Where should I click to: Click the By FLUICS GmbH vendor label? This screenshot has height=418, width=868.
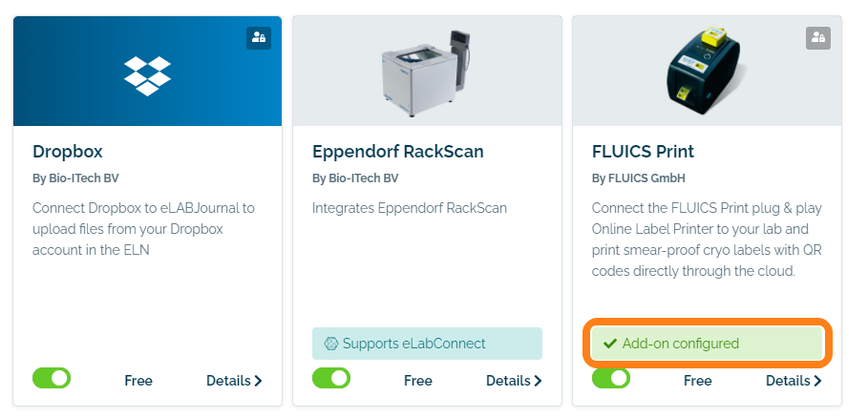tap(639, 178)
